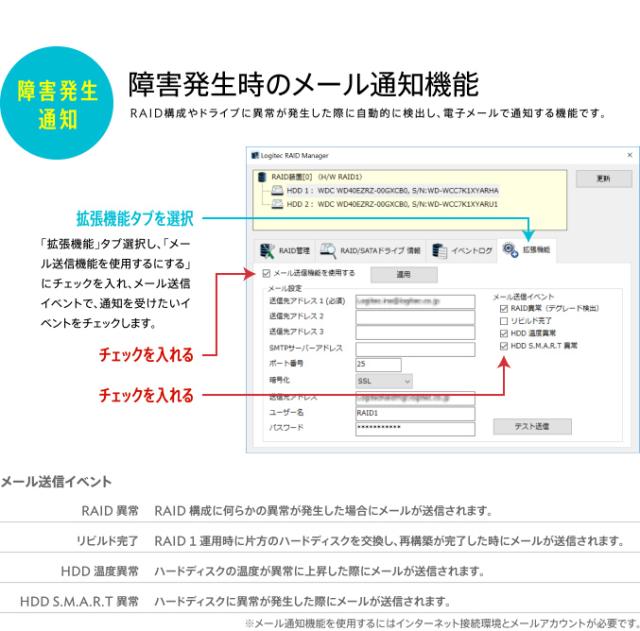Image resolution: width=640 pixels, height=631 pixels.
Task: Open the 暗号化 SSL dropdown
Action: [x=383, y=380]
